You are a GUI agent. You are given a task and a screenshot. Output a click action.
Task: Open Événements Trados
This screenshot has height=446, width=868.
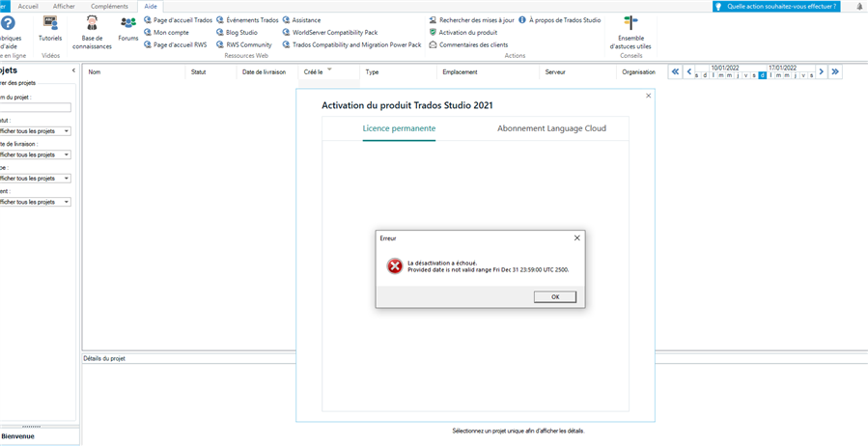[247, 20]
